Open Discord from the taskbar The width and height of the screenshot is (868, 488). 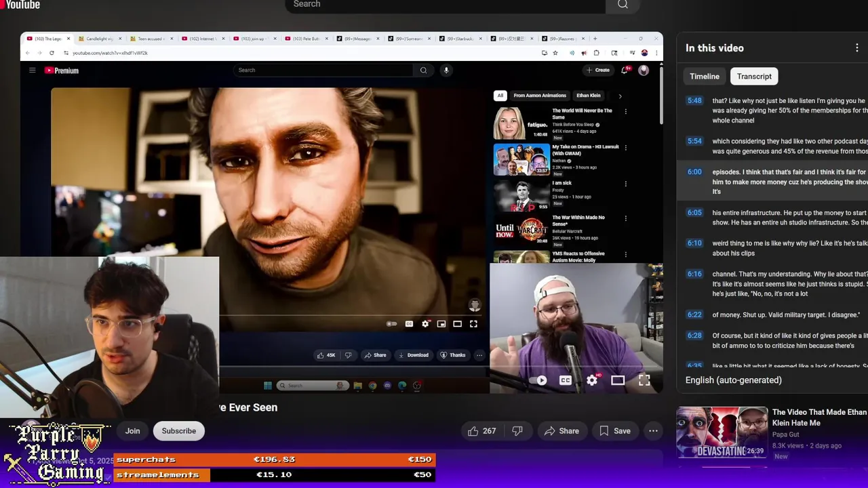coord(387,386)
